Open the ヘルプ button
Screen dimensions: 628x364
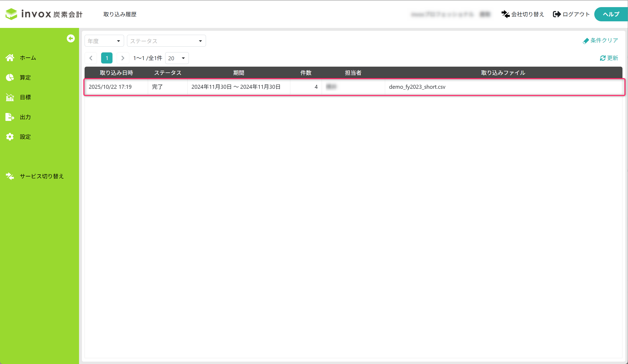611,14
